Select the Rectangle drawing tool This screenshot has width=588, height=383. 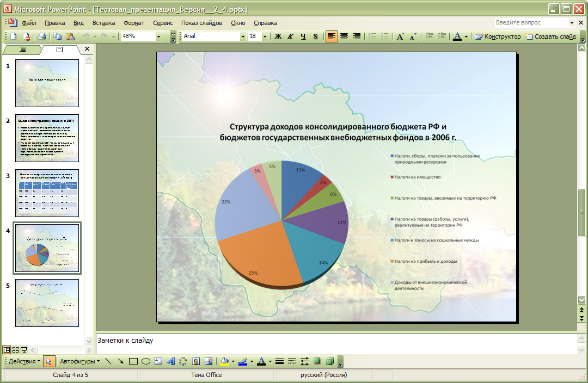[x=133, y=361]
